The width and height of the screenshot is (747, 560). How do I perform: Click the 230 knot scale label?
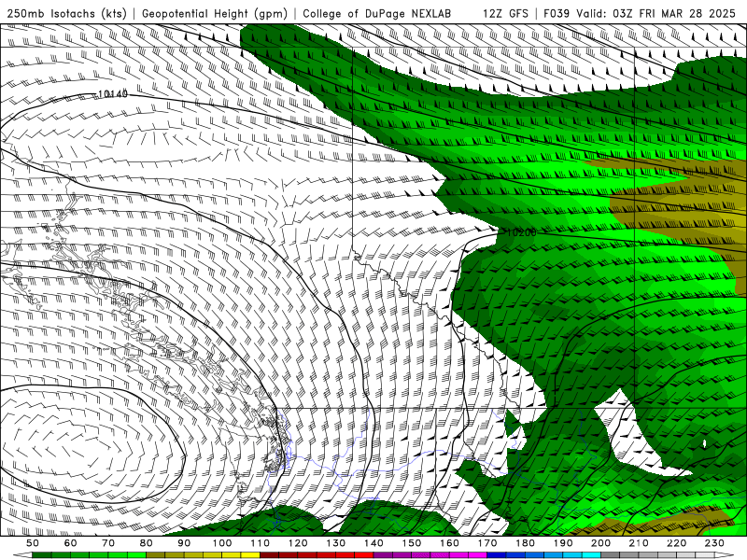point(714,543)
